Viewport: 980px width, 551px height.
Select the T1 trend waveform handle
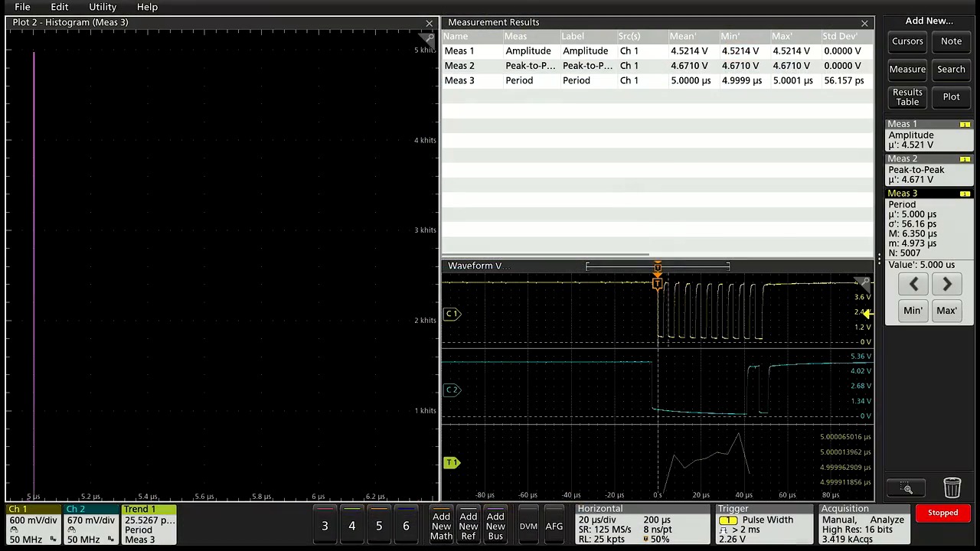pyautogui.click(x=452, y=462)
